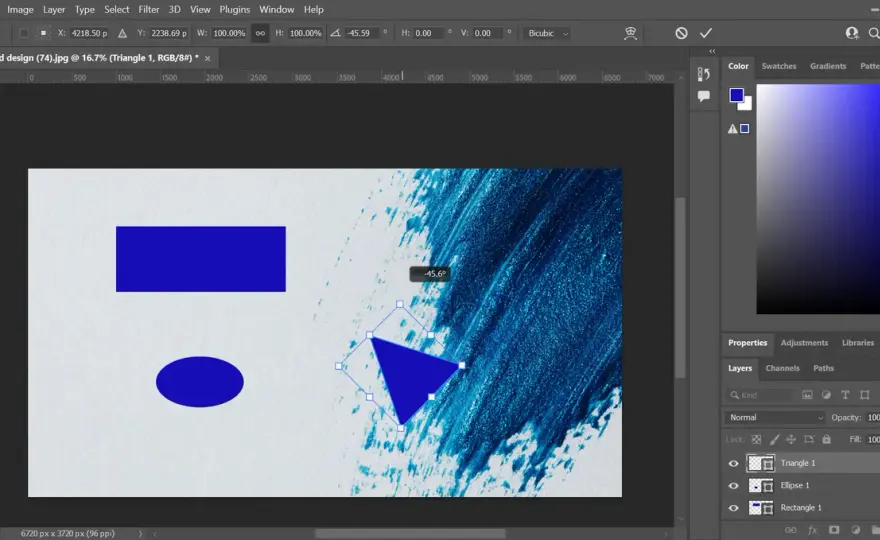The height and width of the screenshot is (540, 880).
Task: Toggle the reference point location grid
Action: pos(43,33)
